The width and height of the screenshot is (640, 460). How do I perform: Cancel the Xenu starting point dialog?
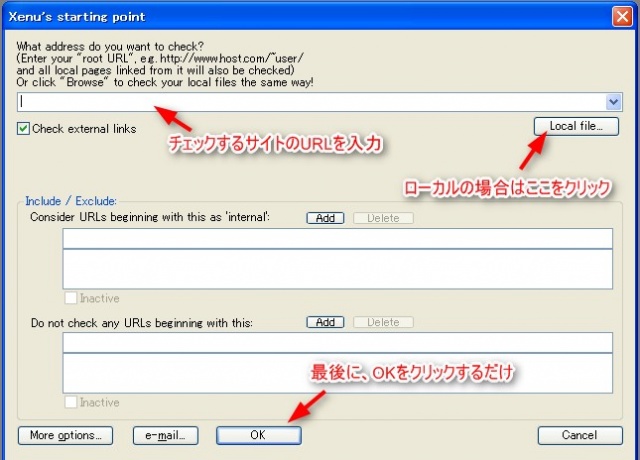pyautogui.click(x=580, y=435)
